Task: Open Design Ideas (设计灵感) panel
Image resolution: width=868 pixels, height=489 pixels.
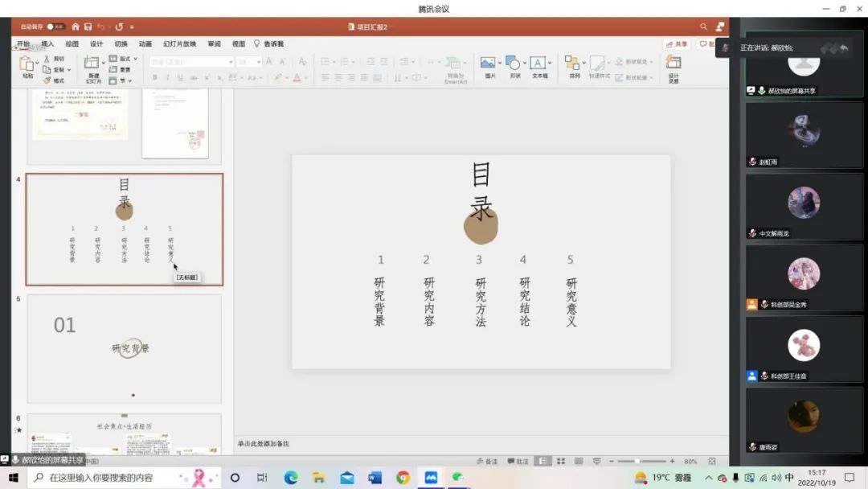Action: (674, 64)
